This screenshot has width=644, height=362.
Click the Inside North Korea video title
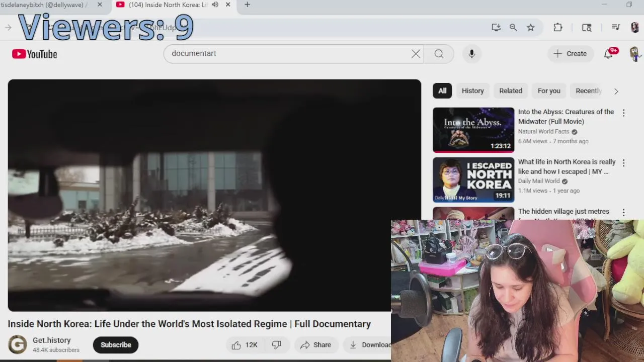pos(189,324)
